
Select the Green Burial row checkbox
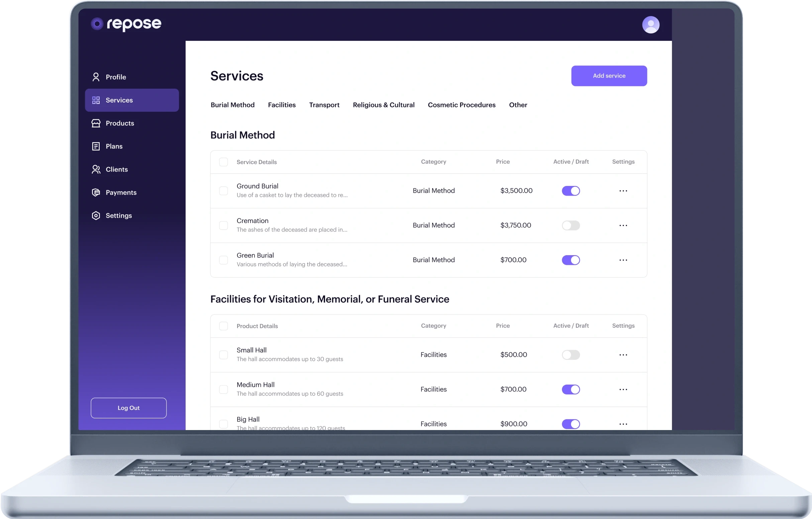tap(224, 260)
